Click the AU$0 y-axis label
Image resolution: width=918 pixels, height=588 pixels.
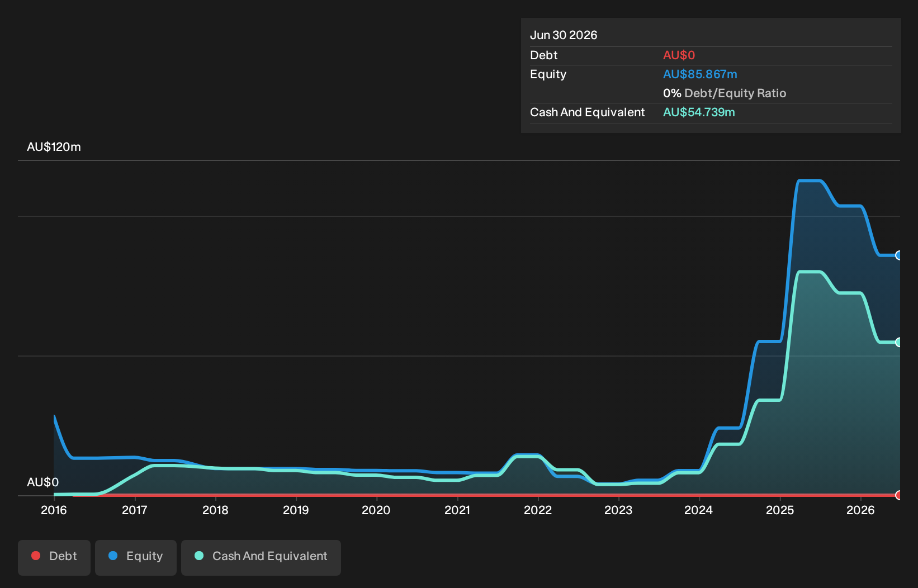pos(42,482)
